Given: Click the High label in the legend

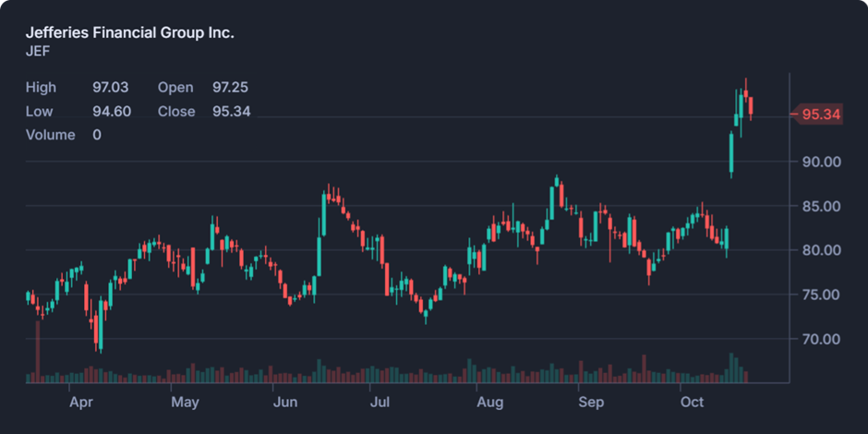Looking at the screenshot, I should coord(41,88).
